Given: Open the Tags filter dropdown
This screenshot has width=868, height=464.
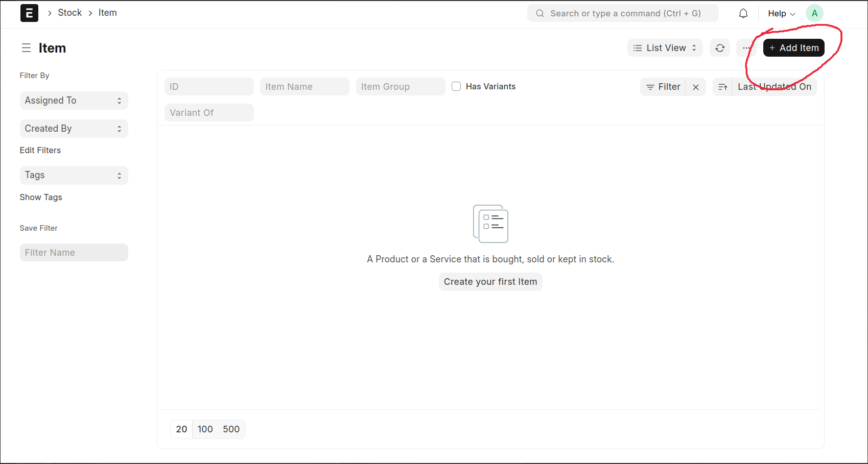Looking at the screenshot, I should click(74, 175).
